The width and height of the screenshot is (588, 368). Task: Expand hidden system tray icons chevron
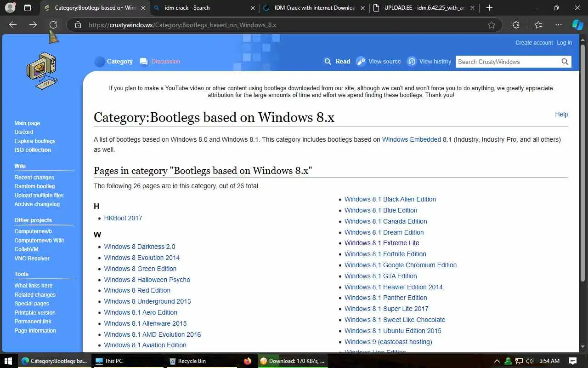tap(497, 361)
